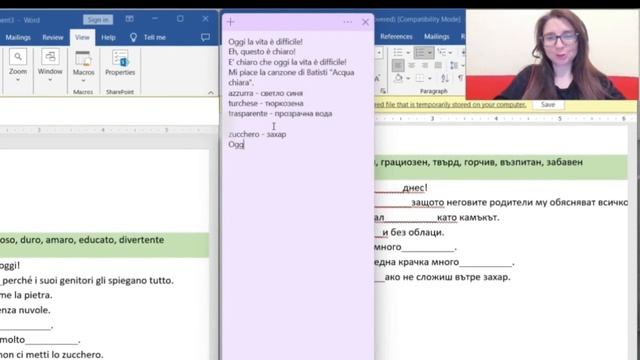The width and height of the screenshot is (640, 360).
Task: Apply shading paint bucket in Paragraph group
Action: point(398,78)
